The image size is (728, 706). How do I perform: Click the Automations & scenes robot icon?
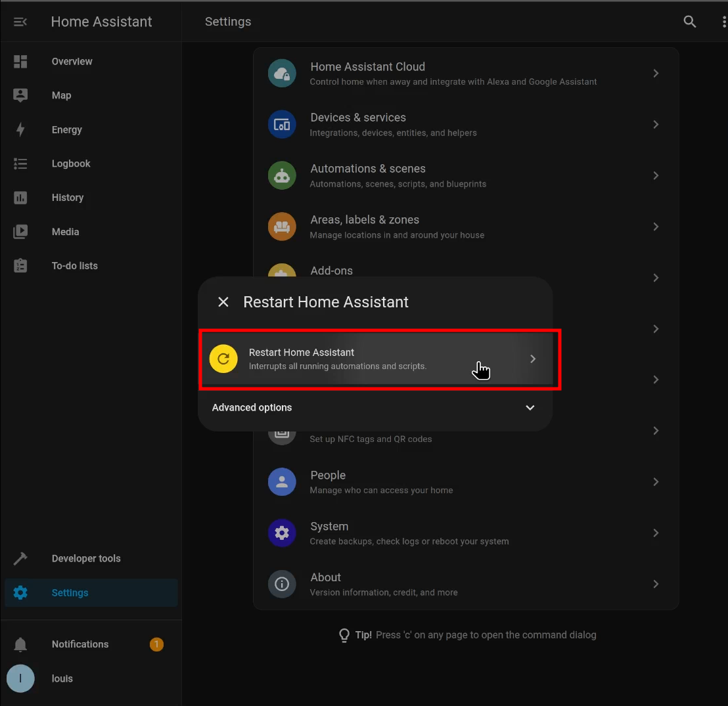tap(282, 175)
